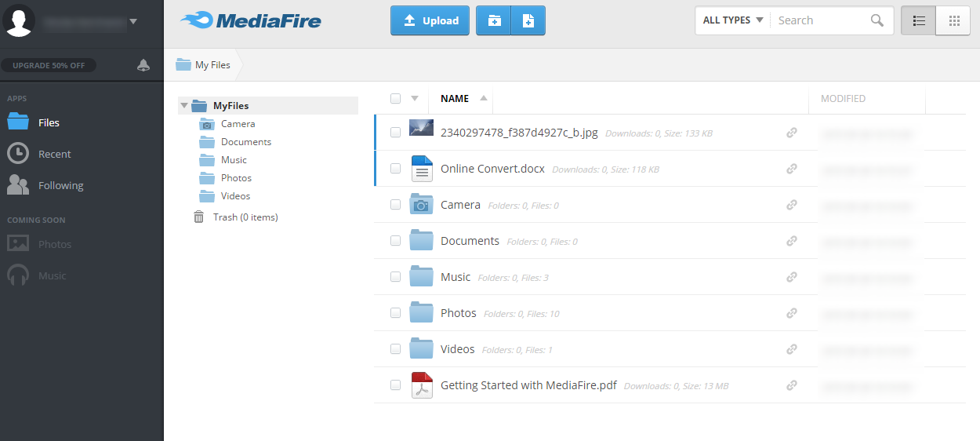Switch to grid view
The image size is (980, 441).
coord(953,20)
